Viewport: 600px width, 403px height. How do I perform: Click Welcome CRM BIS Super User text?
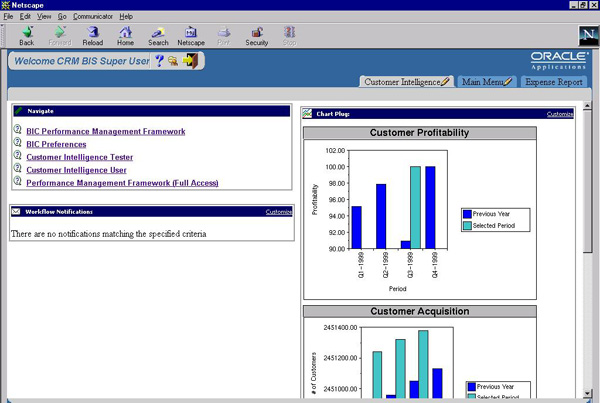82,61
